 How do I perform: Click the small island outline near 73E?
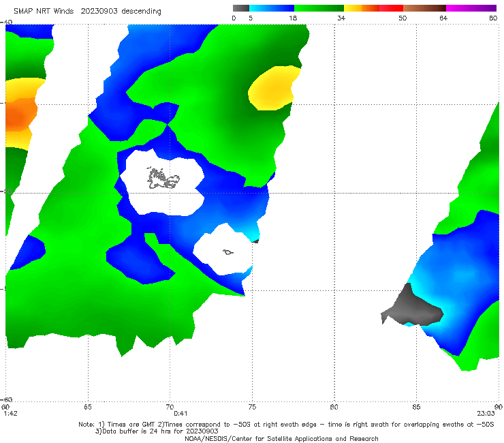coord(228,252)
